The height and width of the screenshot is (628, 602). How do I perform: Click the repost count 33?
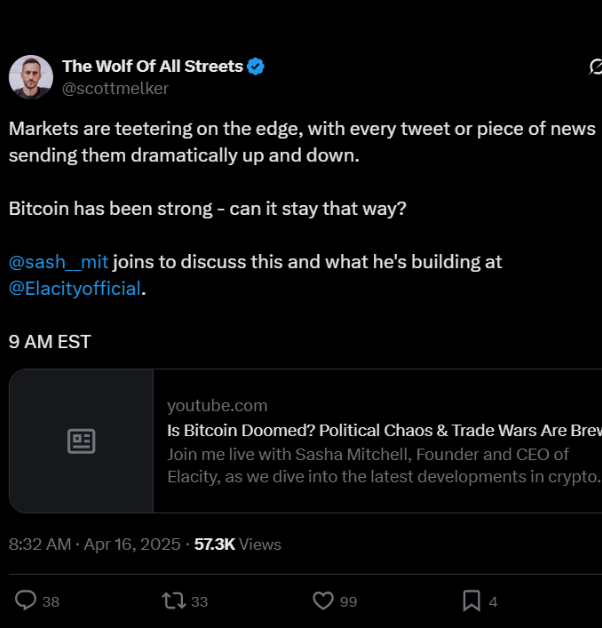coord(199,601)
